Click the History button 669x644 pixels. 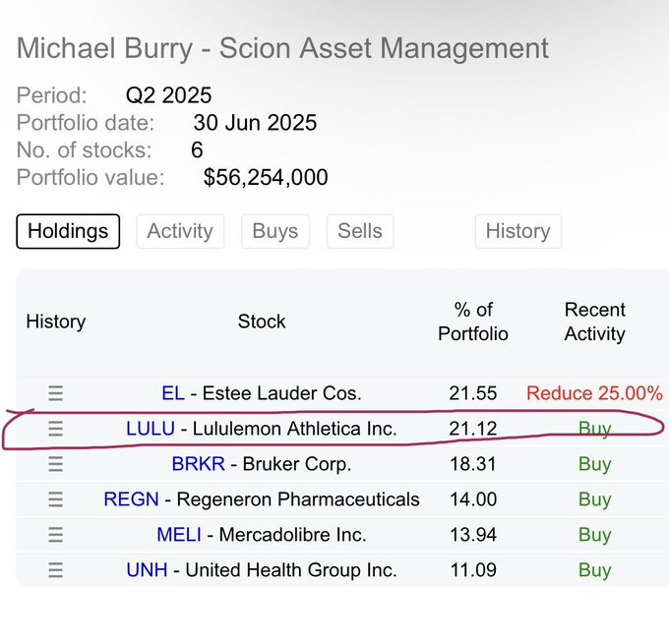click(x=517, y=231)
